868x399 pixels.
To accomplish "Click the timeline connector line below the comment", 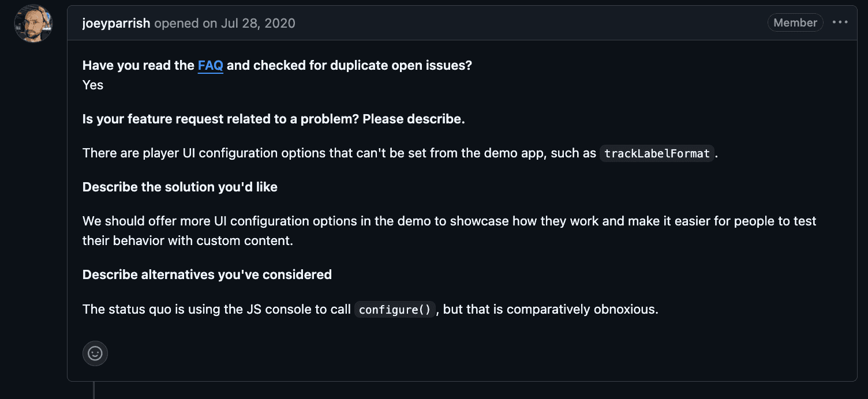I will click(93, 390).
